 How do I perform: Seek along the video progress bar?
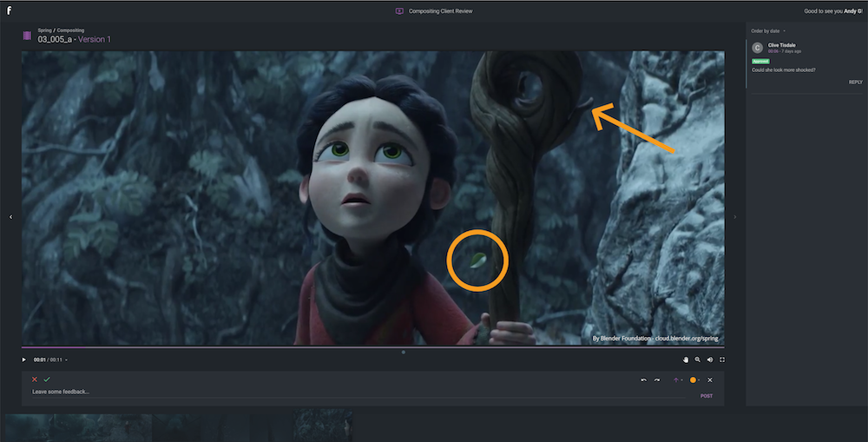pos(372,347)
